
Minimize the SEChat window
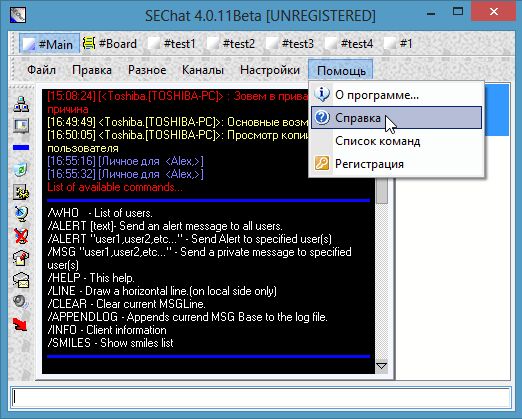pyautogui.click(x=431, y=13)
